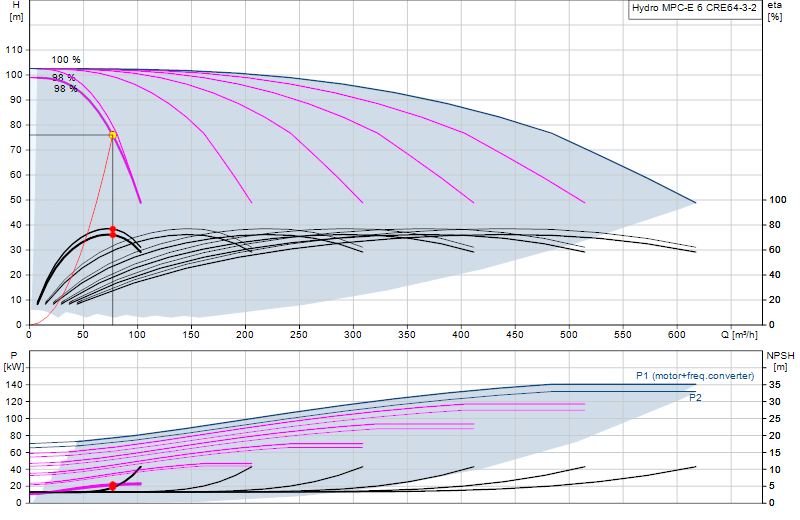Select the "NPSH [m]" axis label
Screen dimensions: 800x520
coord(780,361)
